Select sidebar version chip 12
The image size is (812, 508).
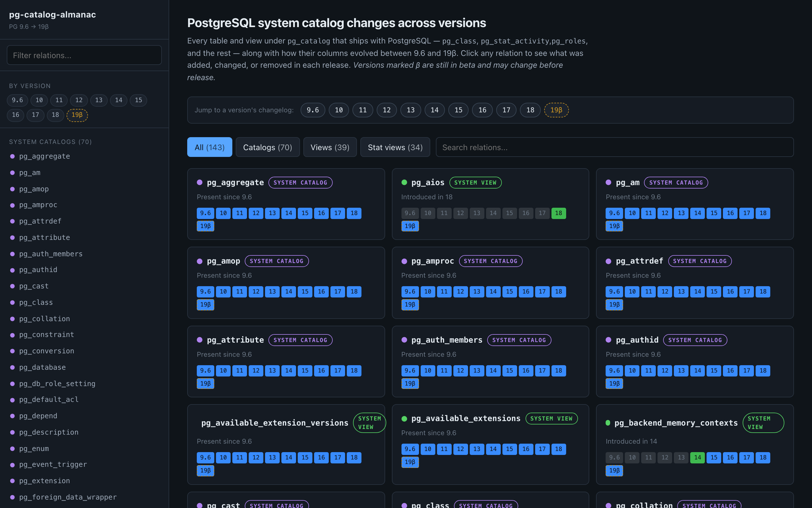point(79,100)
